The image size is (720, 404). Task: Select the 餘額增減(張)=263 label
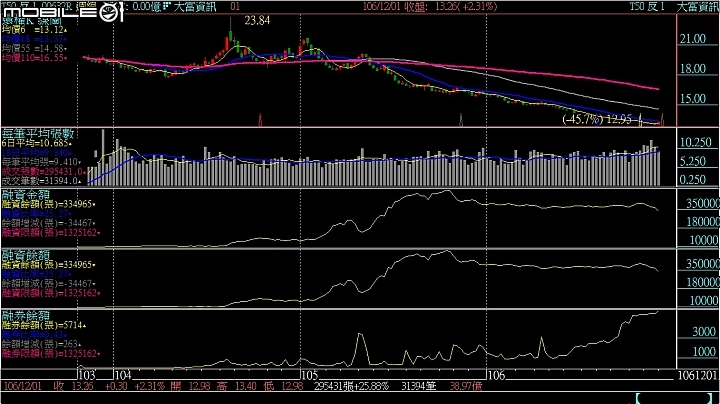click(x=41, y=344)
